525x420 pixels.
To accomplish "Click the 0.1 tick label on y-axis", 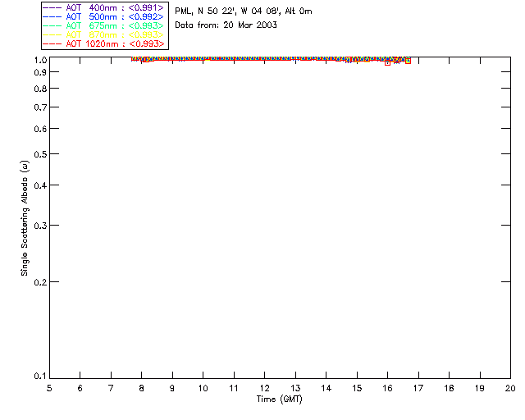I will [x=40, y=377].
